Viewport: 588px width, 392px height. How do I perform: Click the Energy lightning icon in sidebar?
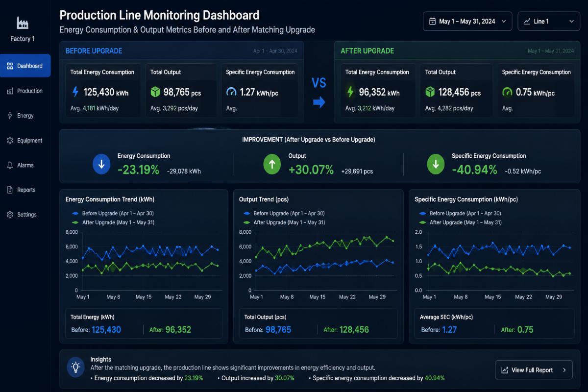(x=10, y=116)
